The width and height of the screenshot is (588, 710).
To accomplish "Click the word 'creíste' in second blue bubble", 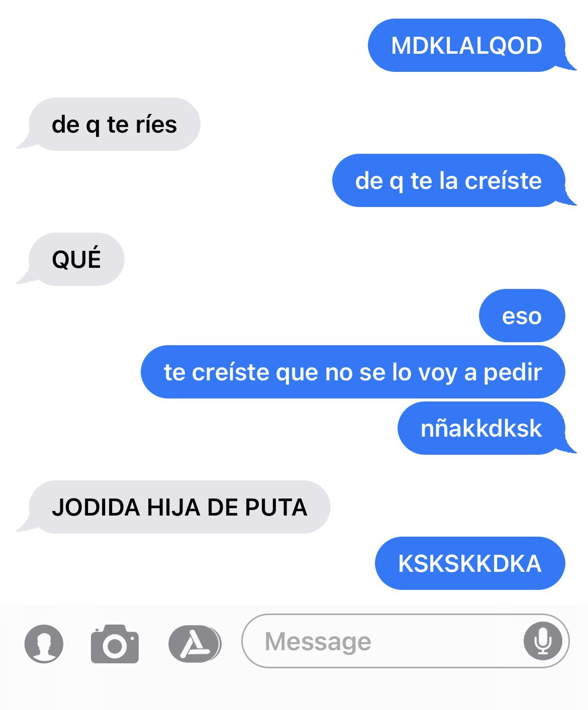I will (503, 180).
